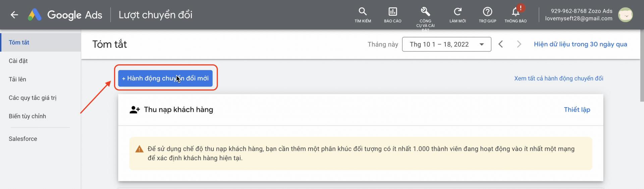The image size is (644, 189).
Task: Open Công cụ và cài đặt wrench icon
Action: 425,12
